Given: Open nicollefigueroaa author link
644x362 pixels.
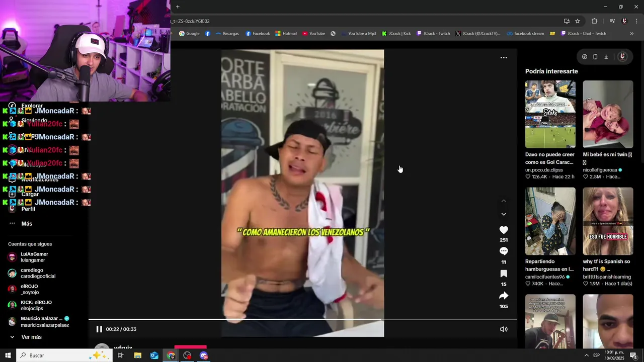Looking at the screenshot, I should coord(600,170).
